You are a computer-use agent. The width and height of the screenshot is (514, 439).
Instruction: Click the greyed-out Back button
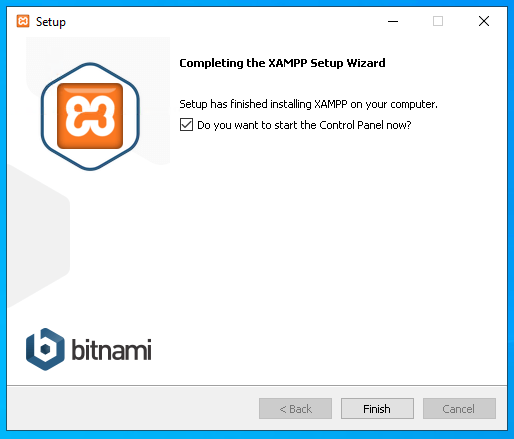click(x=295, y=408)
